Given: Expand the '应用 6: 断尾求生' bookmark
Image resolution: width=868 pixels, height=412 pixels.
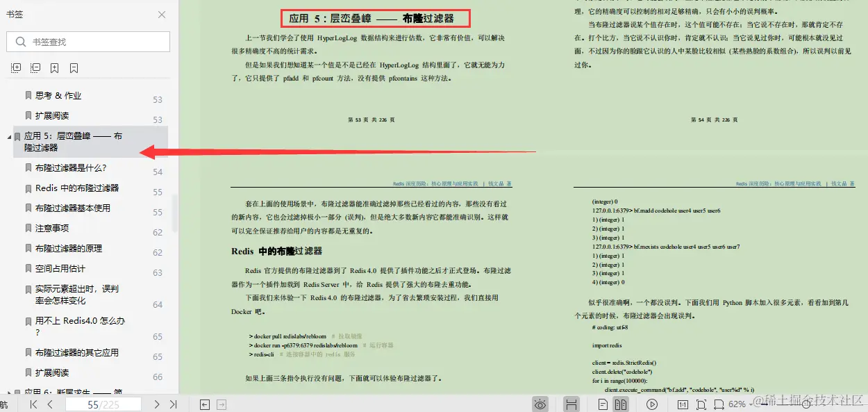Looking at the screenshot, I should [x=9, y=393].
